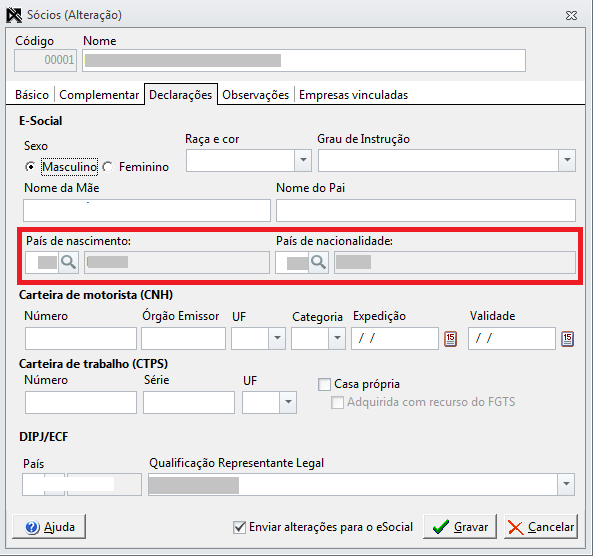Click the Ajuda help button

tap(49, 526)
